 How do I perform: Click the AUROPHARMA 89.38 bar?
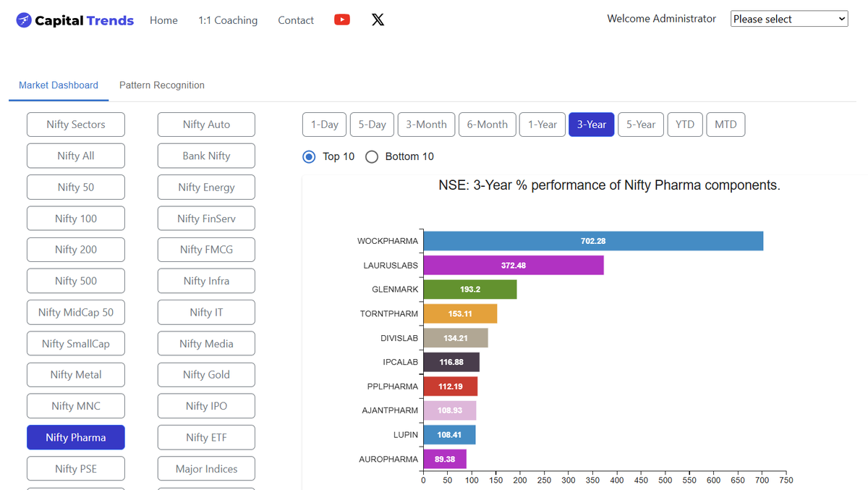click(445, 459)
